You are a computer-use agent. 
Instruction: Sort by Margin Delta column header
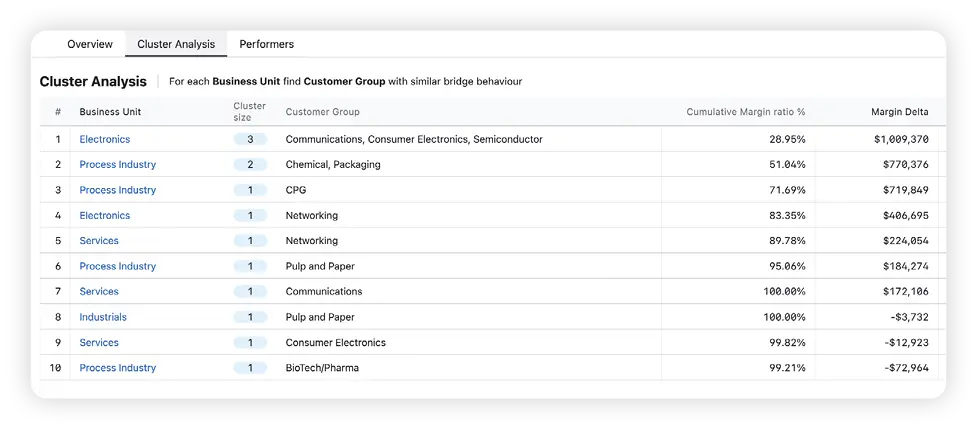900,112
